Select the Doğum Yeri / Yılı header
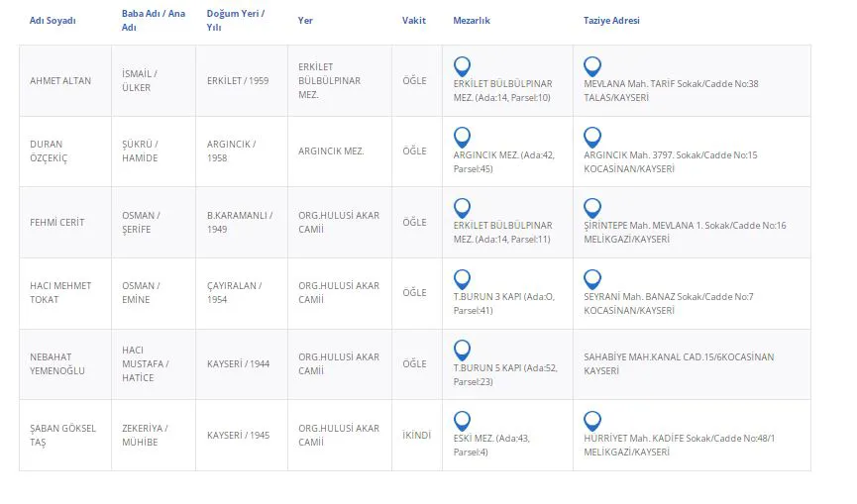857x504 pixels. pyautogui.click(x=238, y=21)
